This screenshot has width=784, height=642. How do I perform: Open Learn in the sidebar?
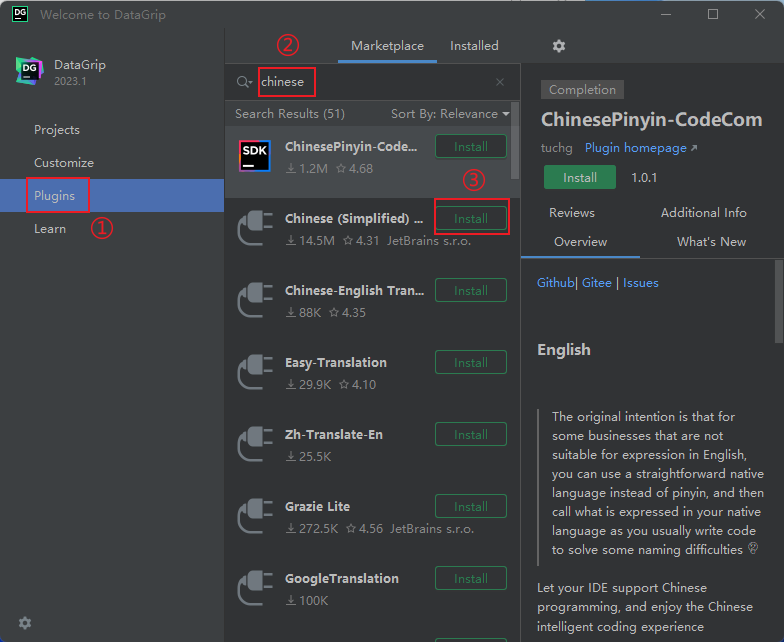50,229
